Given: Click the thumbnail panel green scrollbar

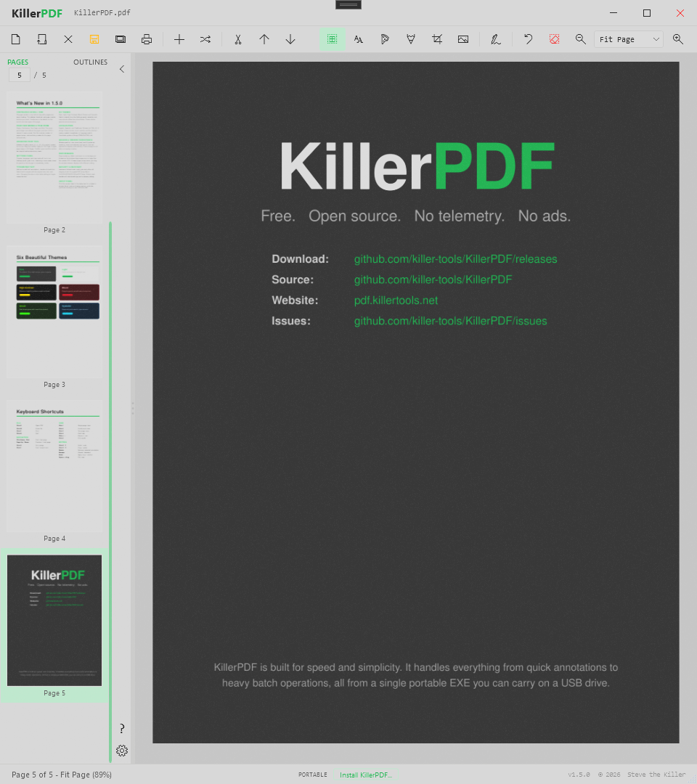Looking at the screenshot, I should 110,492.
